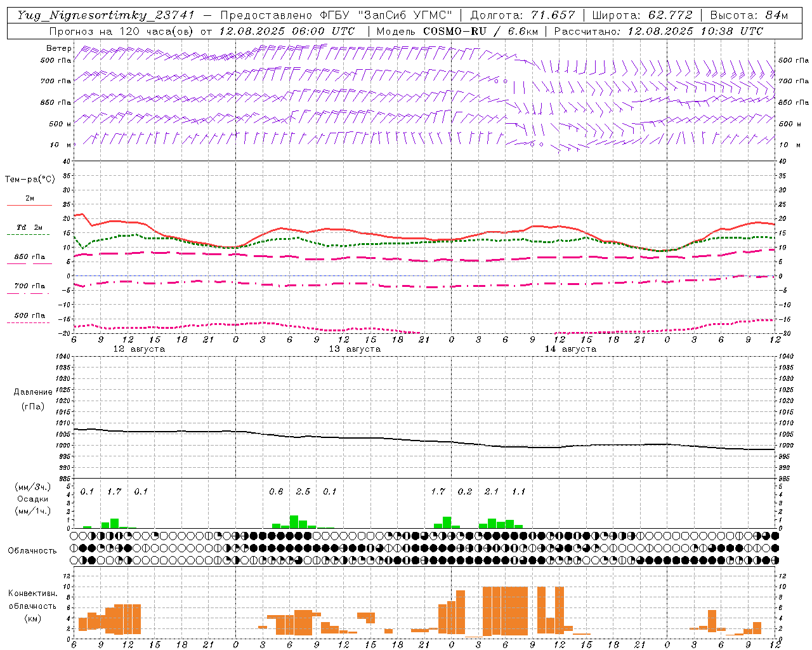812x650 pixels.
Task: Click the 500 гПа temperature legend label
Action: coord(29,315)
